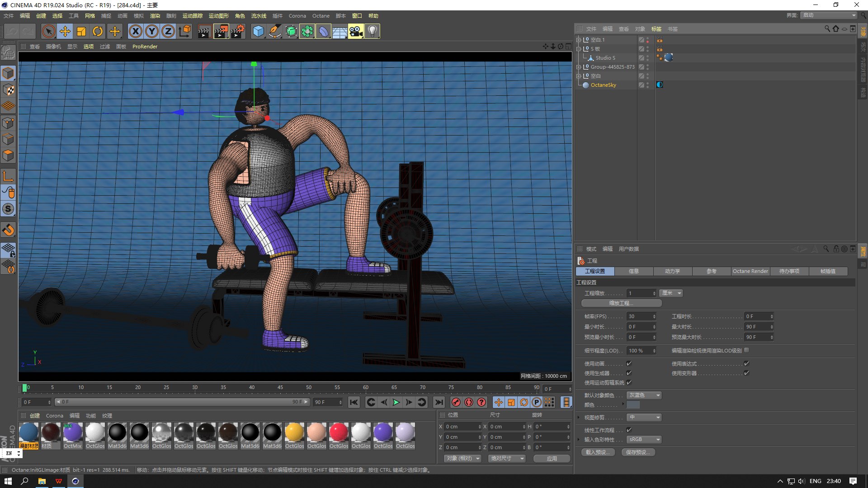Viewport: 868px width, 488px height.
Task: Toggle the Use Expressions checkbox
Action: pos(746,363)
